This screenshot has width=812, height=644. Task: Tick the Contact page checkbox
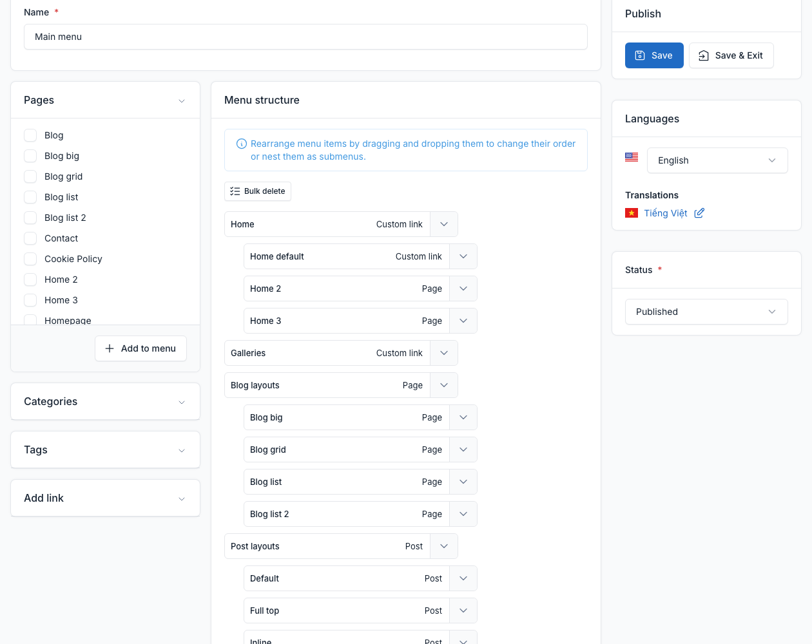pos(30,238)
